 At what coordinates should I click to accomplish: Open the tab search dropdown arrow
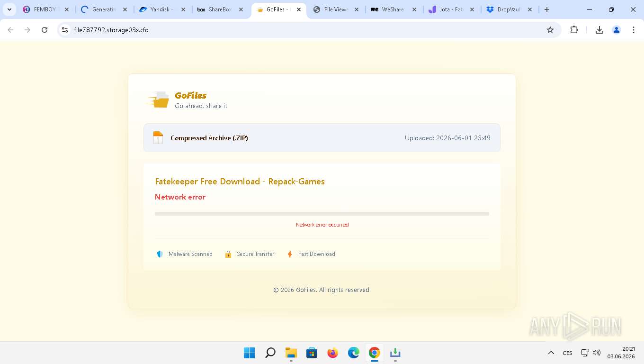pos(9,9)
